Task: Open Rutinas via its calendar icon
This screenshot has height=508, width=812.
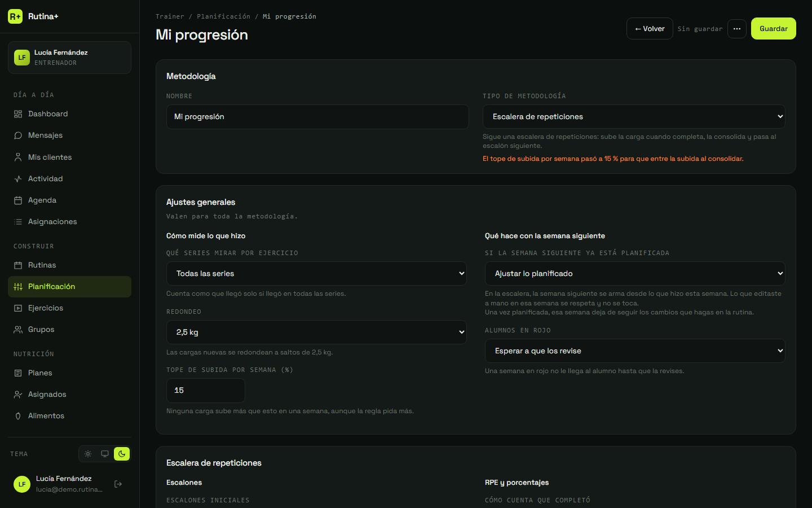Action: click(18, 265)
